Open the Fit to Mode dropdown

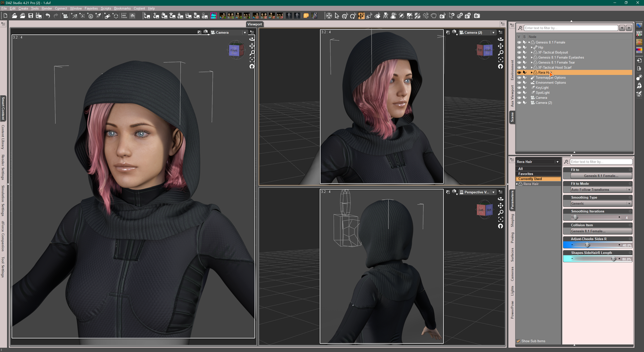pyautogui.click(x=601, y=190)
